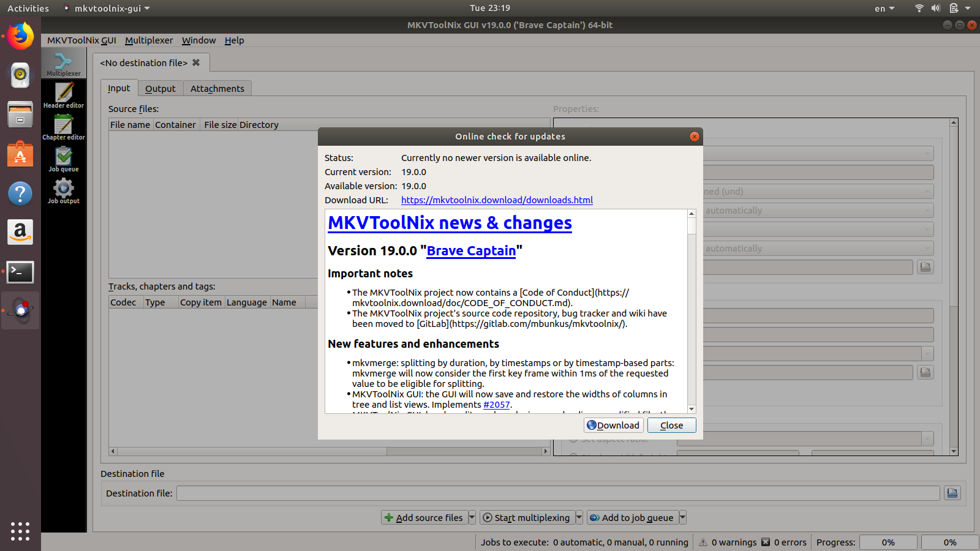Viewport: 980px width, 551px height.
Task: Open Amazon from the dock
Action: point(20,232)
